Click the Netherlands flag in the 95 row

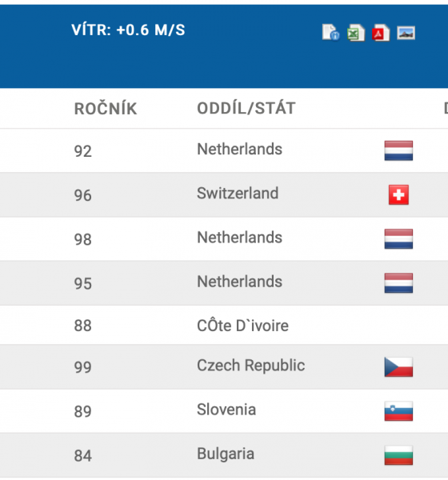coord(398,283)
